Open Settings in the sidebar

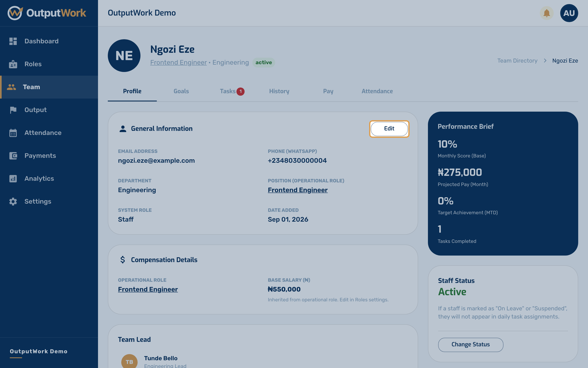(x=49, y=202)
